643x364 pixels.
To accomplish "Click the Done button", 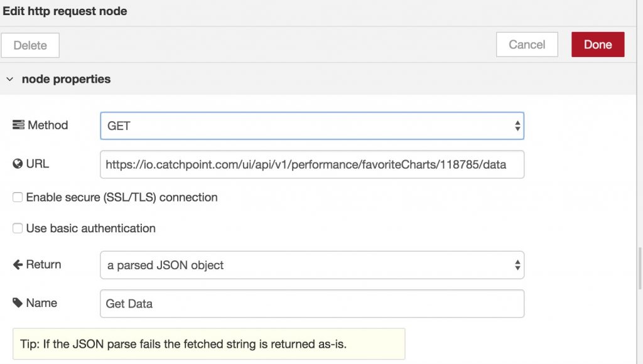I will click(598, 45).
